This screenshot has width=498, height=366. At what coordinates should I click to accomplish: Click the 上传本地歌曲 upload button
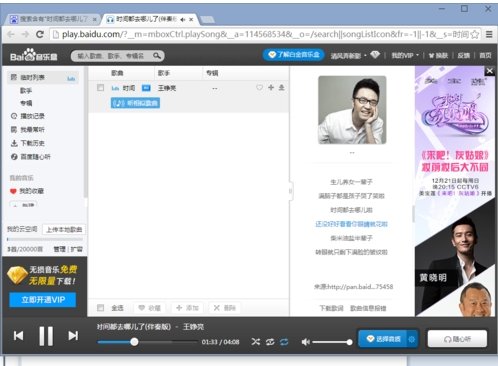[x=64, y=229]
